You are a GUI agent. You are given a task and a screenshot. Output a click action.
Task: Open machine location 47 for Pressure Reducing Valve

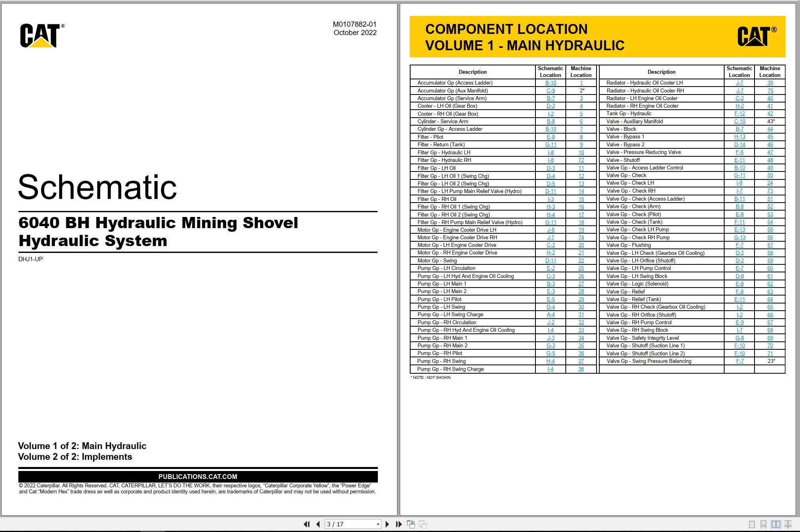pyautogui.click(x=770, y=152)
